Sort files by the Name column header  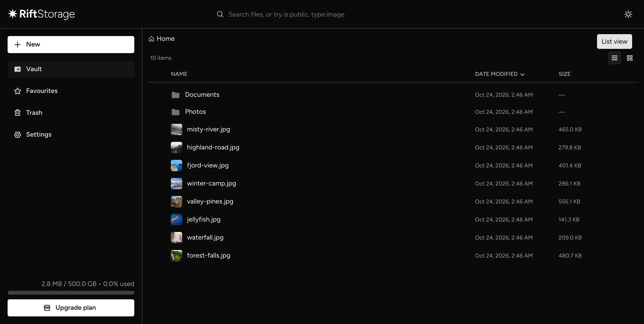(179, 74)
